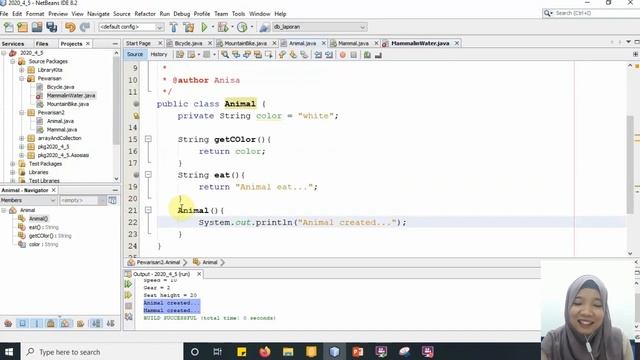Collapse the Animal constructor code fold at line 21
Screen dimensions: 640x360
coord(148,210)
